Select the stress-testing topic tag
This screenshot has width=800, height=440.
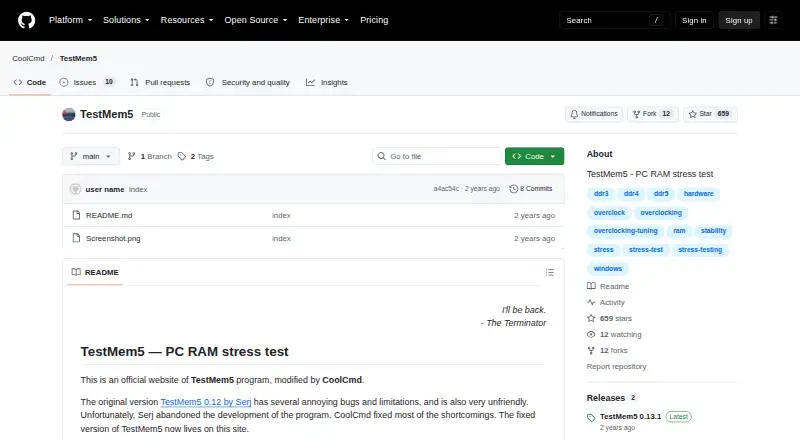[700, 250]
